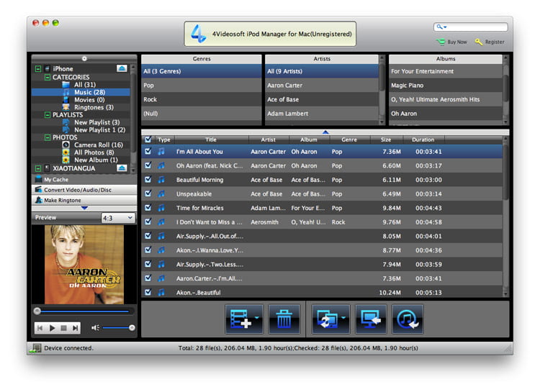Image resolution: width=540 pixels, height=392 pixels.
Task: Click the Ringtones category icon
Action: pyautogui.click(x=66, y=107)
